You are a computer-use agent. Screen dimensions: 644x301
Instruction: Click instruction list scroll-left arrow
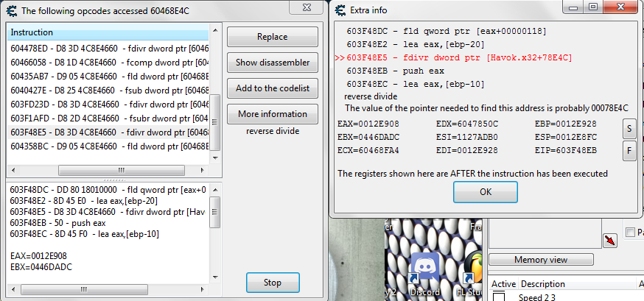click(13, 170)
